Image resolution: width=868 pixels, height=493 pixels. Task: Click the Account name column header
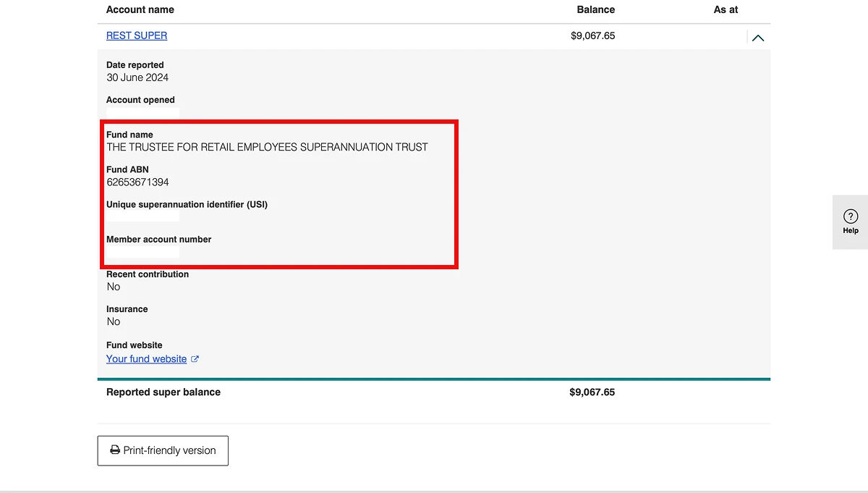[140, 9]
